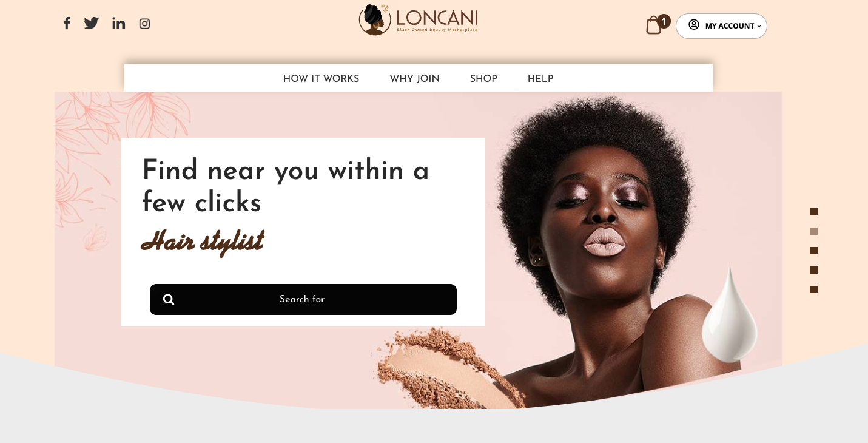Click the Loncani logo
Viewport: 868px width, 443px height.
click(419, 20)
